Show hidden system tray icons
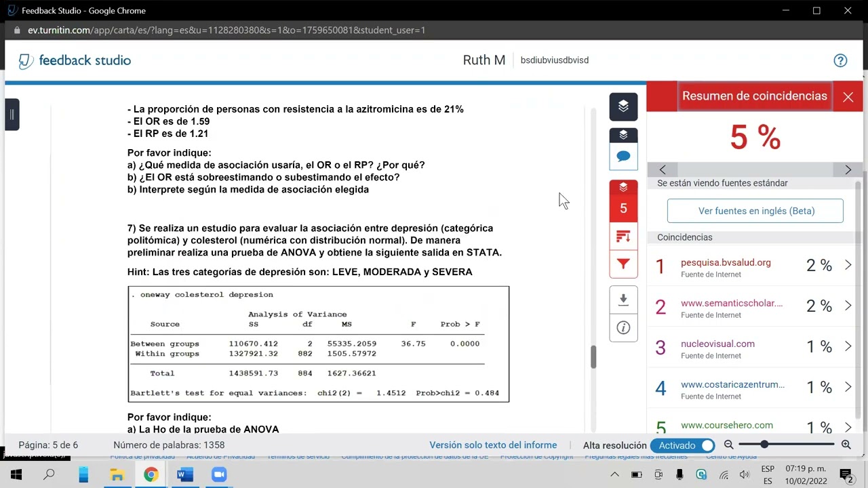Screen dimensions: 868x488 coord(614,475)
